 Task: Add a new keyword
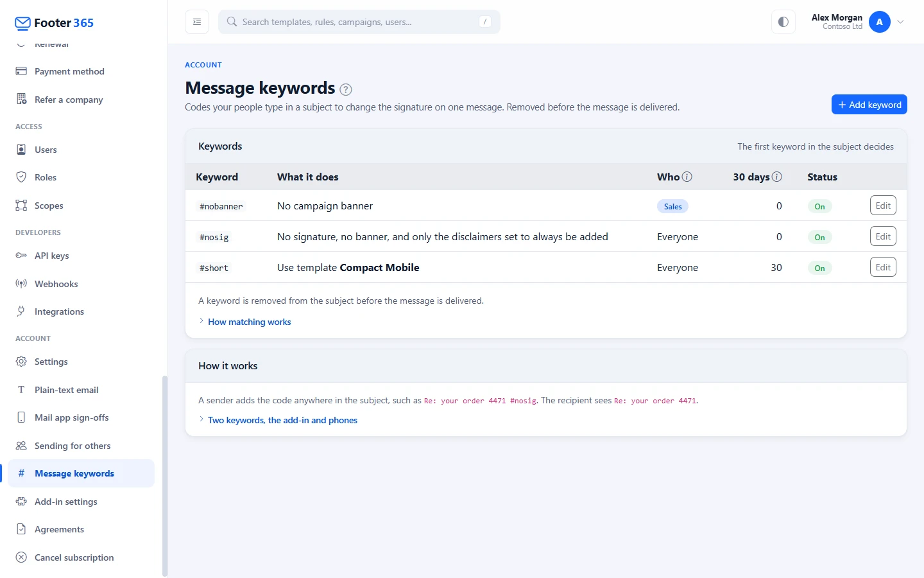point(869,105)
